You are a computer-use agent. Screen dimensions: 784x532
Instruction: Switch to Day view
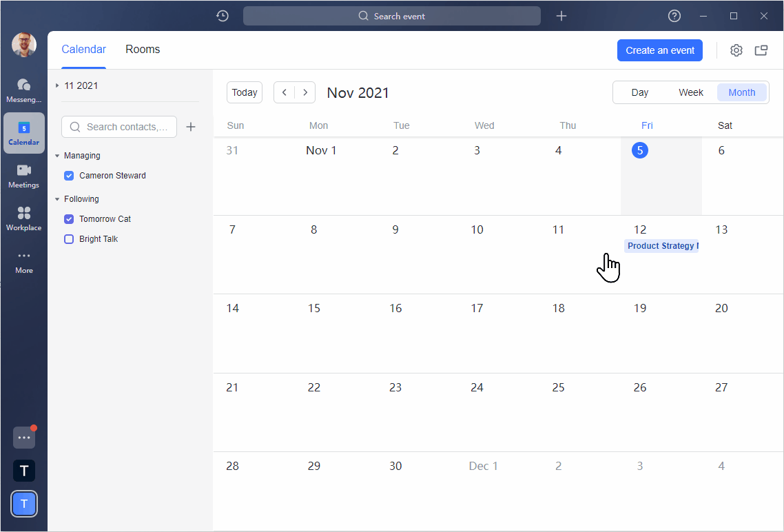[x=639, y=92]
